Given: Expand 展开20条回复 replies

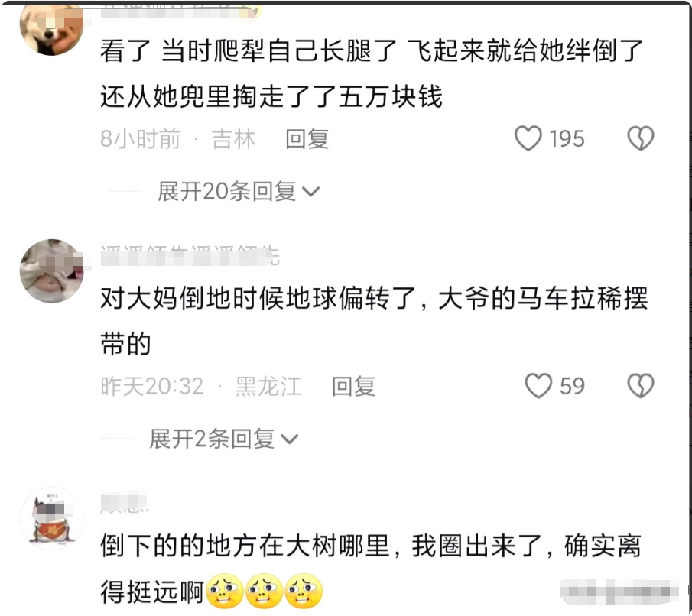Looking at the screenshot, I should tap(239, 192).
